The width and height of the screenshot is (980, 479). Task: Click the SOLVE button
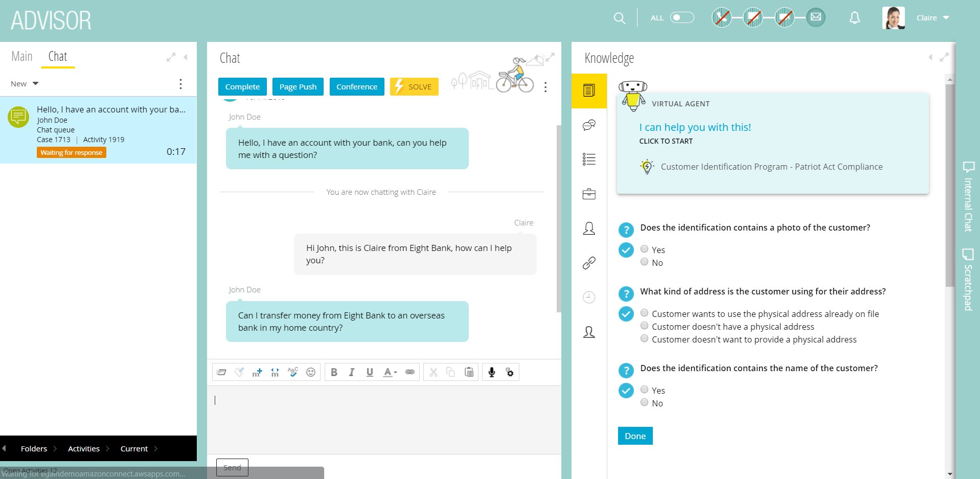pyautogui.click(x=414, y=86)
